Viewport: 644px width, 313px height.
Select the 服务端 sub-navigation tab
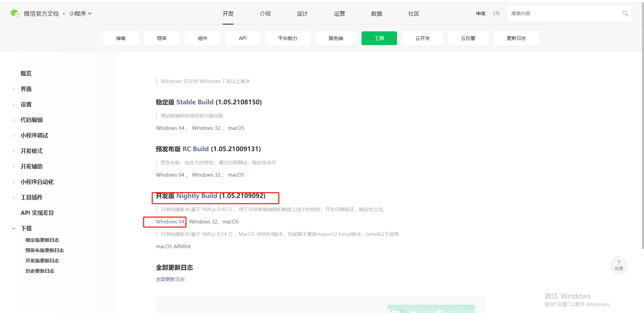coord(336,38)
